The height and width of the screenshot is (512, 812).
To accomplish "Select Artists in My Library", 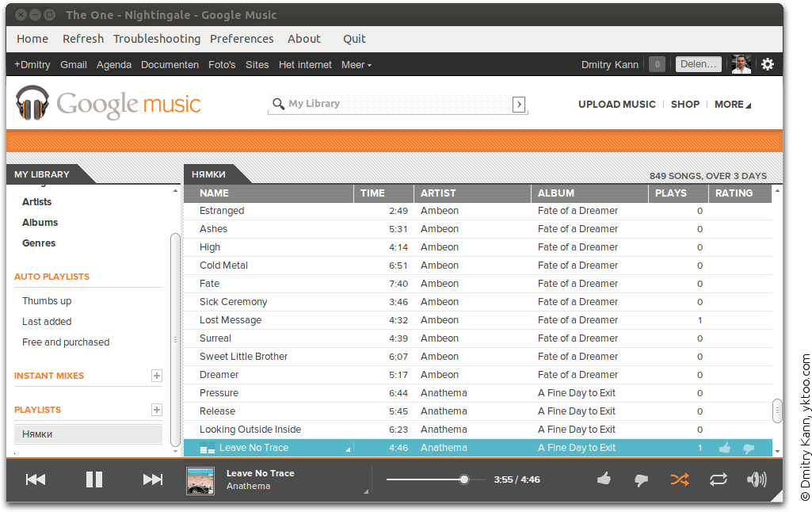I will [36, 202].
